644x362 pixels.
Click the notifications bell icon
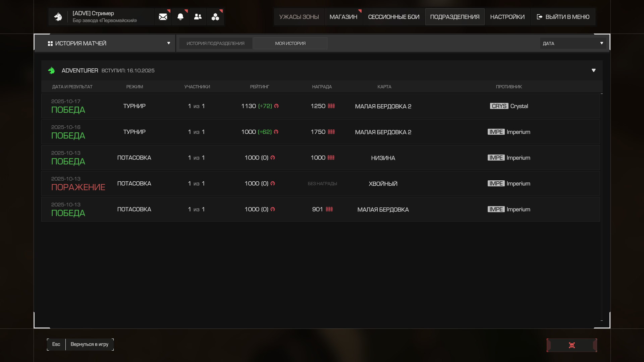(180, 17)
